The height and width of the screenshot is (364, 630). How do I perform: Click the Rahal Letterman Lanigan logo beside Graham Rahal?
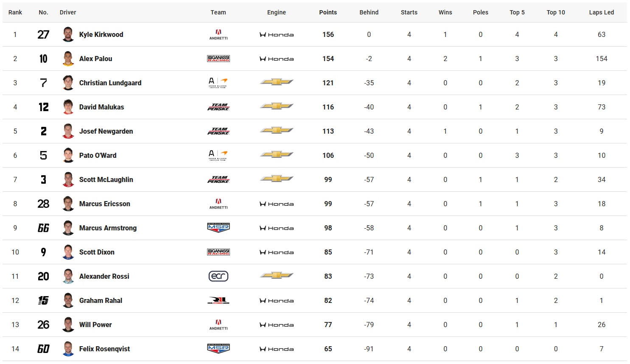[218, 300]
